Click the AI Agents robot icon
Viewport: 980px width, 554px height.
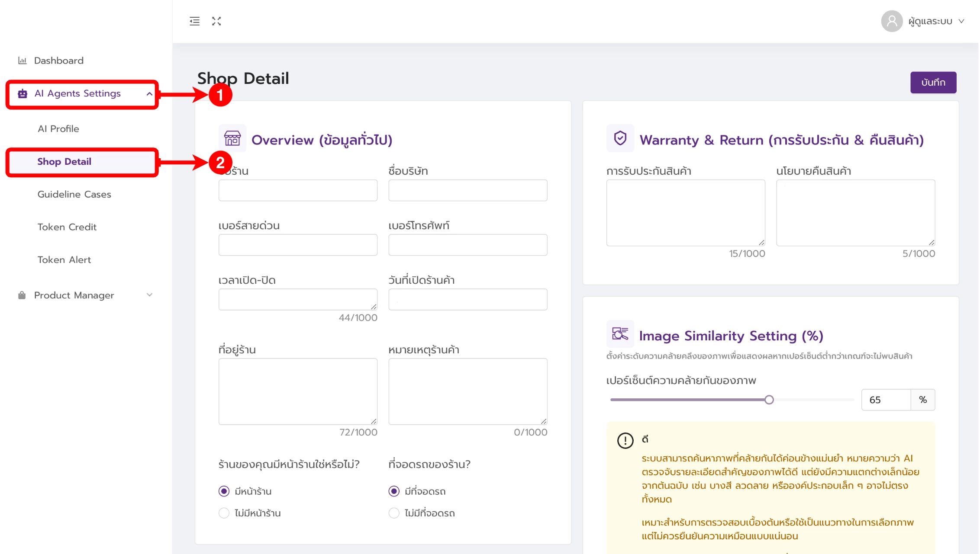[23, 93]
